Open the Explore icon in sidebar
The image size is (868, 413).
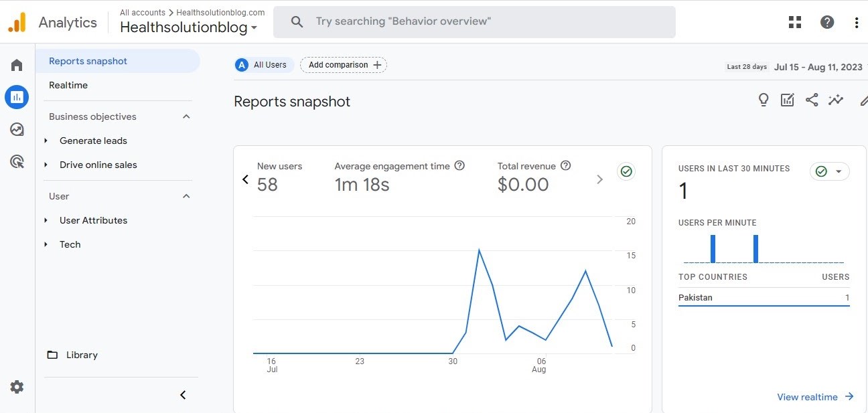tap(17, 129)
